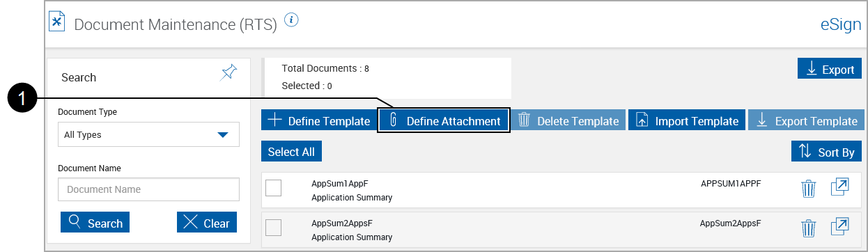Click Export Template
The image size is (868, 252).
pyautogui.click(x=806, y=120)
